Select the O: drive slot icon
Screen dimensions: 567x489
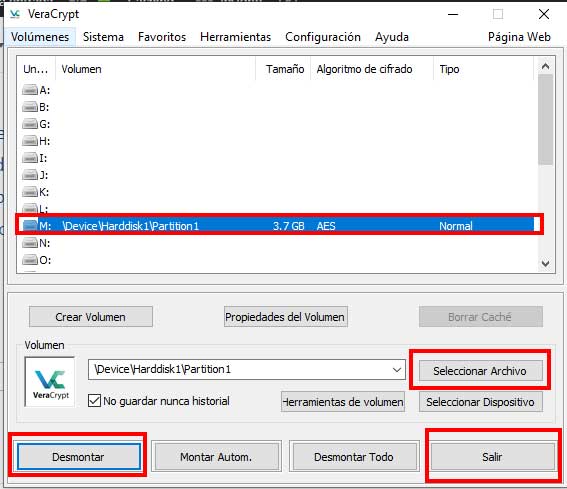(x=30, y=259)
